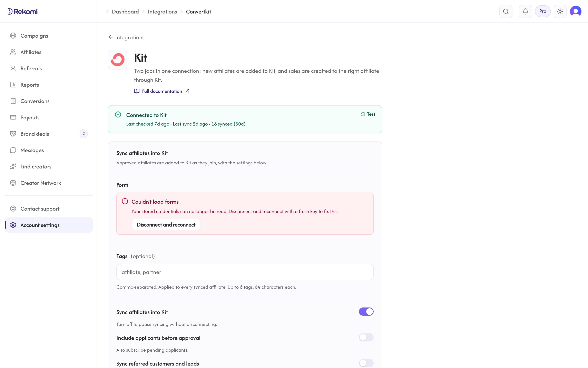
Task: Click the Kit logo icon
Action: coord(118,60)
